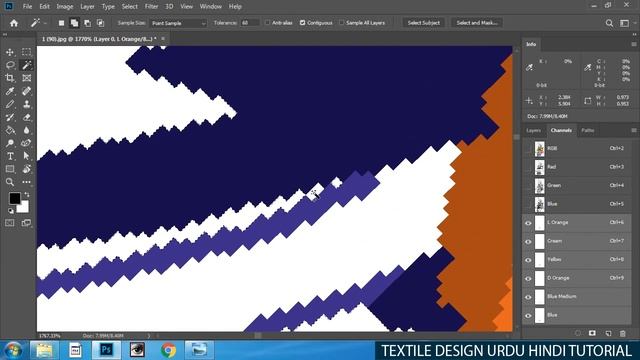The height and width of the screenshot is (360, 640).
Task: Hide the Cream channel
Action: coord(528,242)
